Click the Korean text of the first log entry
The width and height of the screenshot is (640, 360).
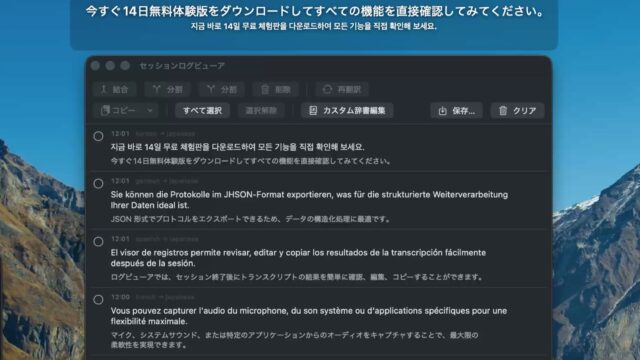pos(238,147)
